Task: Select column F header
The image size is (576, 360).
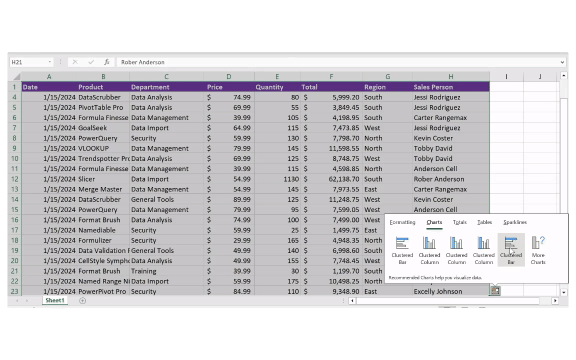Action: point(331,77)
